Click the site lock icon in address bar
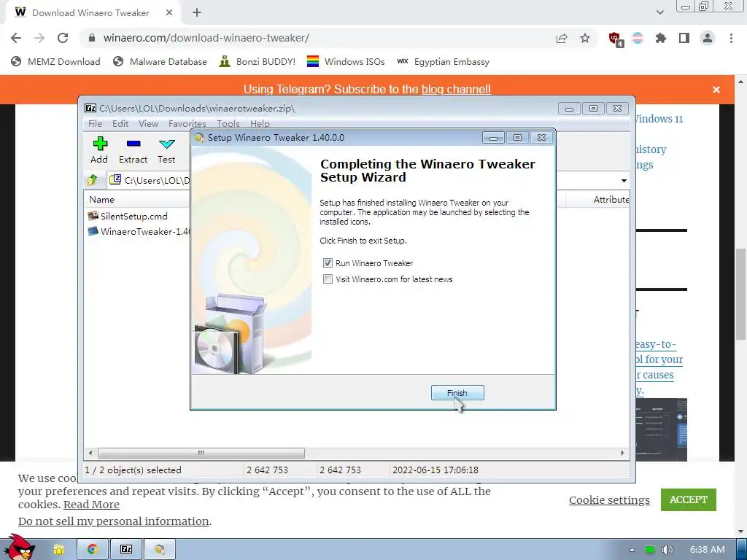Image resolution: width=747 pixels, height=560 pixels. coord(93,38)
